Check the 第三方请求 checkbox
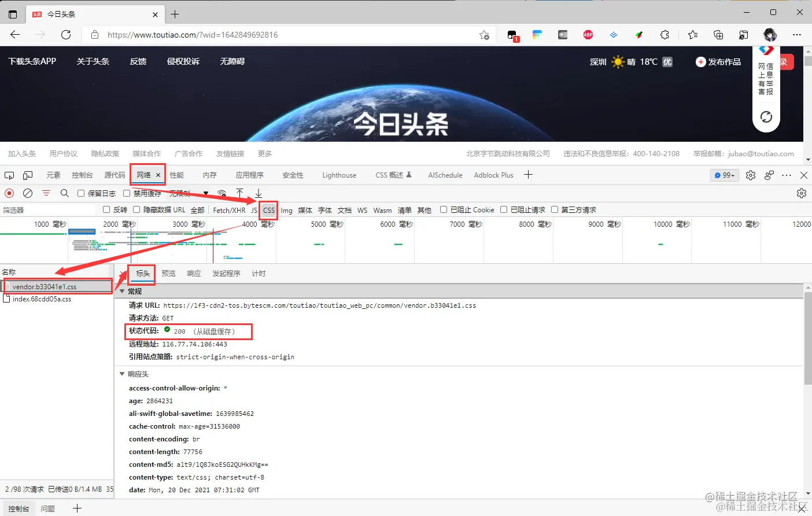Screen dimensions: 812x516 point(555,209)
